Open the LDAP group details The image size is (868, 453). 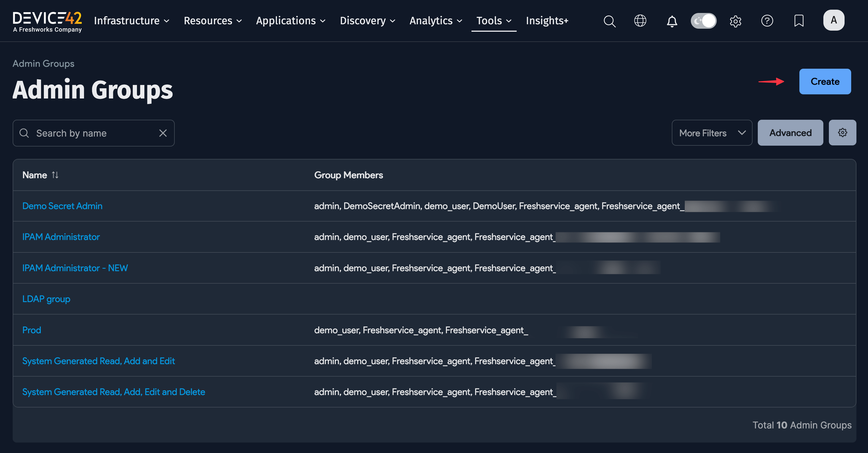coord(46,299)
